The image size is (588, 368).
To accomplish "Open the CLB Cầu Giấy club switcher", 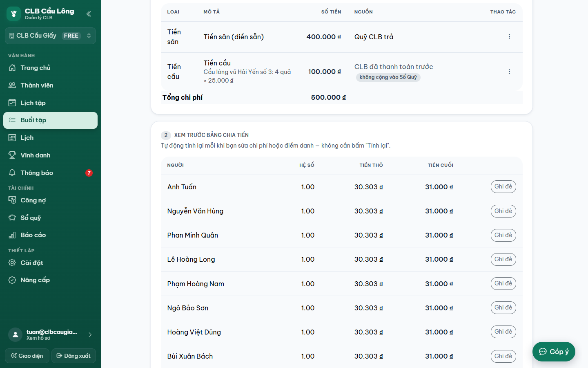I will 50,36.
